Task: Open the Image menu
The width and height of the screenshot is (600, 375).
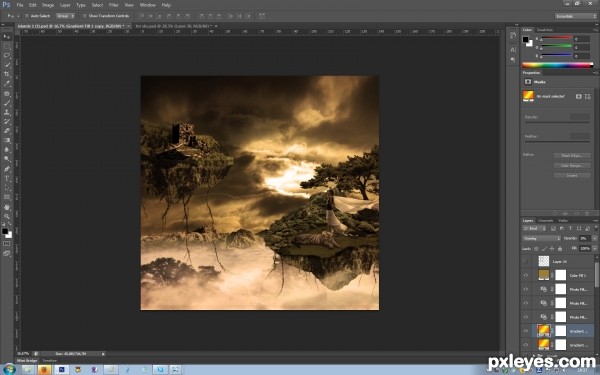Action: pyautogui.click(x=48, y=5)
